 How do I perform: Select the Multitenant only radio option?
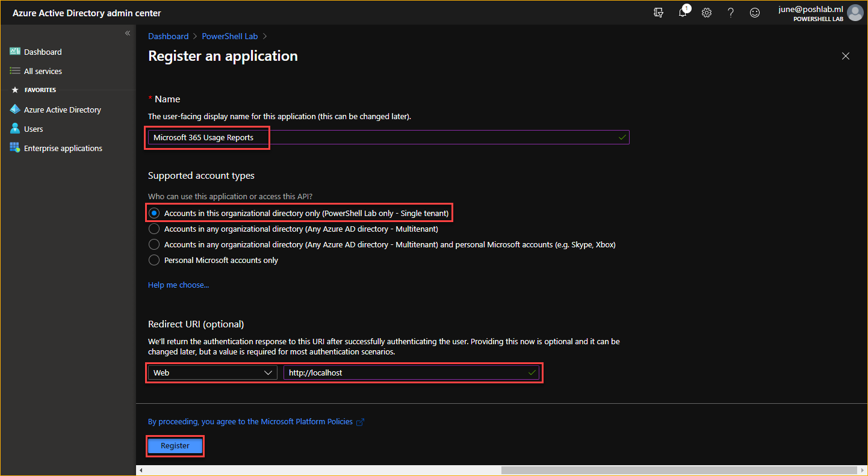click(x=154, y=229)
